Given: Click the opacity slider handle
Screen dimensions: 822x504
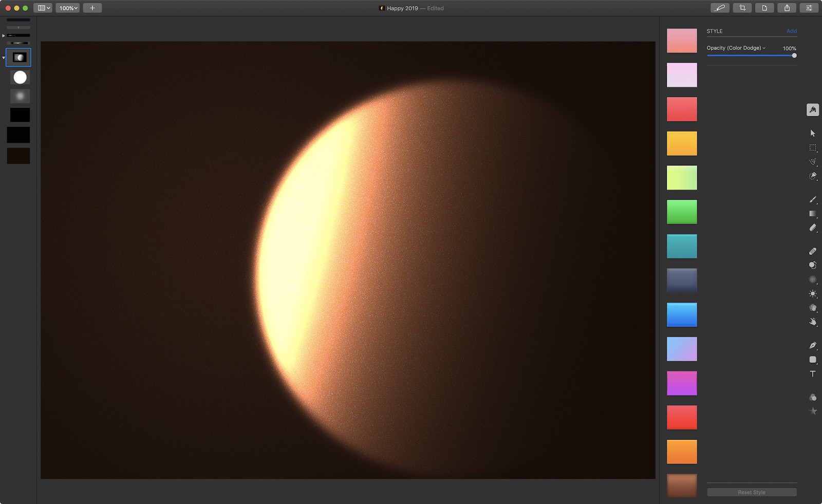Looking at the screenshot, I should pos(794,55).
